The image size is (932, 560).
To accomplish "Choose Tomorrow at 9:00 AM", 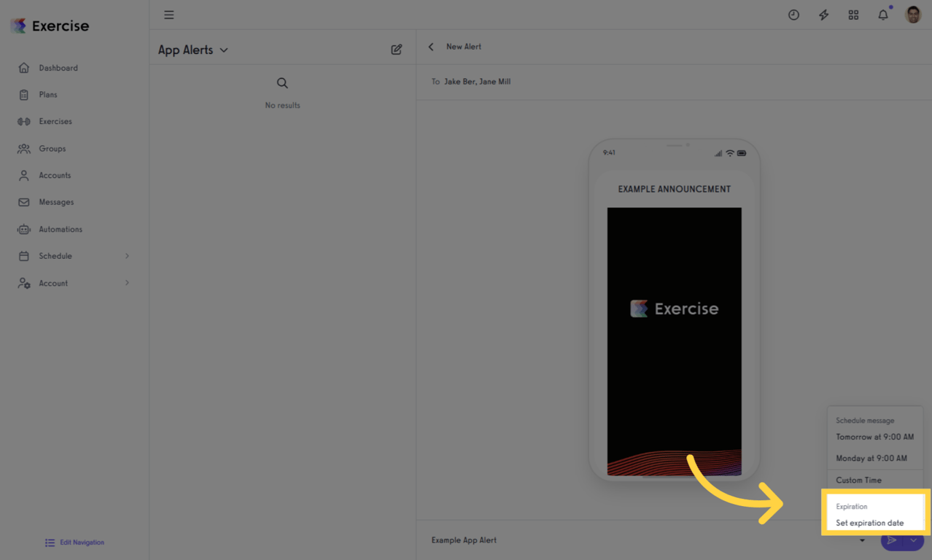I will [874, 437].
